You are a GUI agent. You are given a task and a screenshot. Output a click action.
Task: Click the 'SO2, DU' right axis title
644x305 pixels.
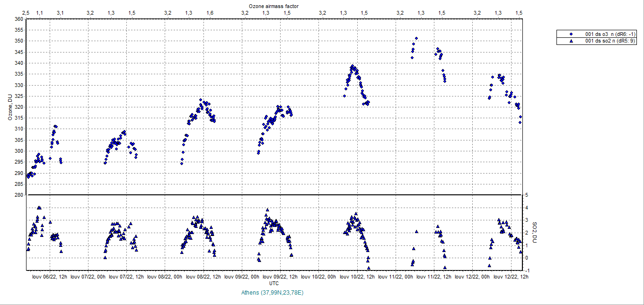(x=534, y=232)
